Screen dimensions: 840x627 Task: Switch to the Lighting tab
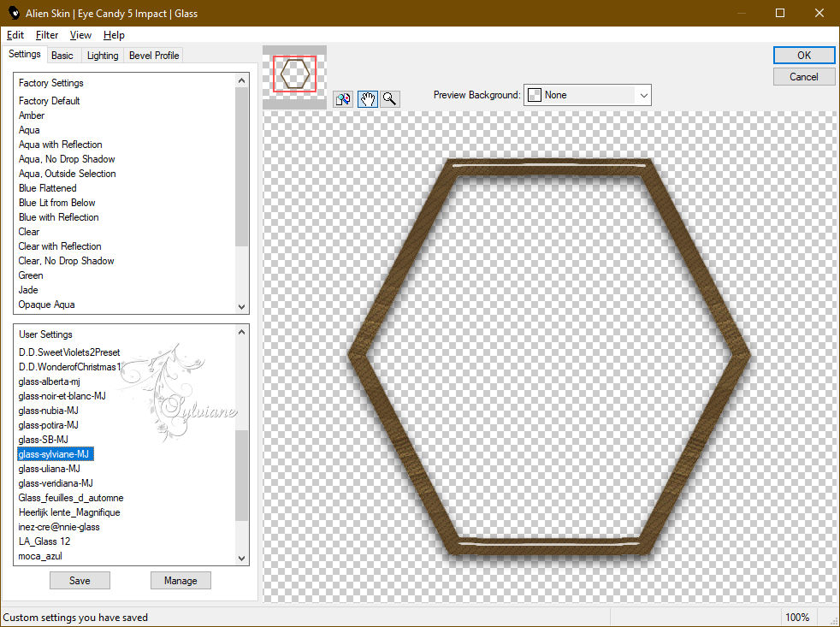pos(103,56)
